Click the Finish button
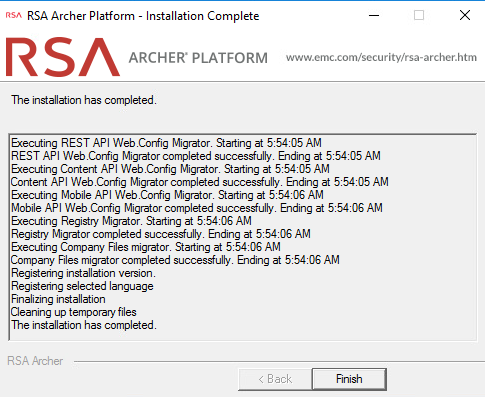The image size is (485, 397). coord(349,379)
